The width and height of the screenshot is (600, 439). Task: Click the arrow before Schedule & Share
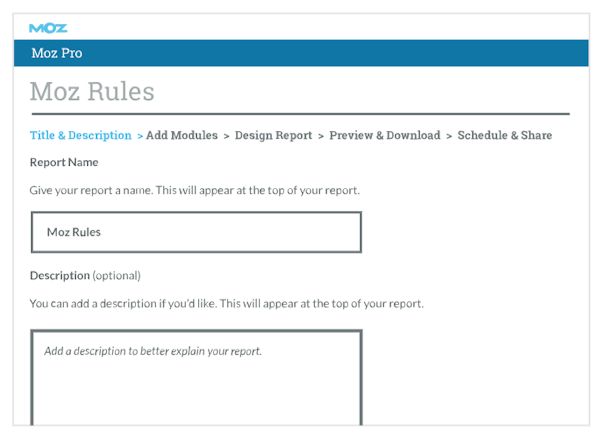coord(449,136)
